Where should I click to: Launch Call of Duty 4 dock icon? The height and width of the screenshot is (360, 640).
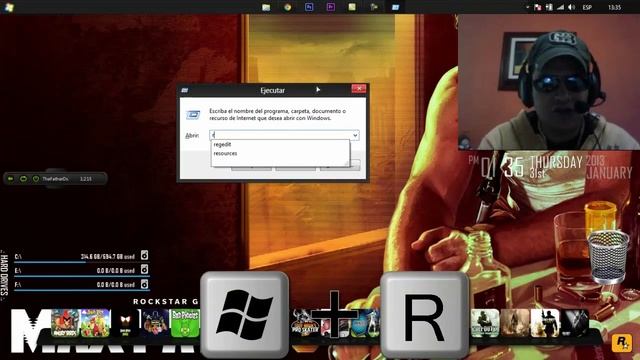pyautogui.click(x=485, y=323)
